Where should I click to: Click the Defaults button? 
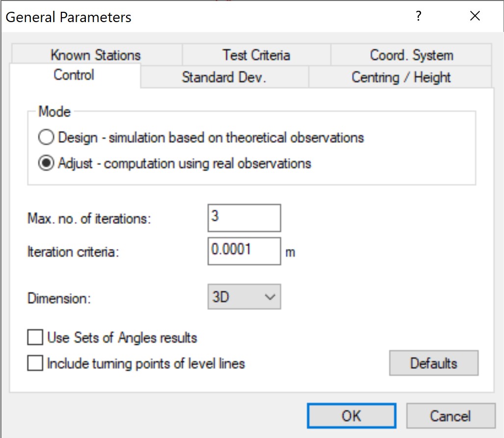click(433, 363)
